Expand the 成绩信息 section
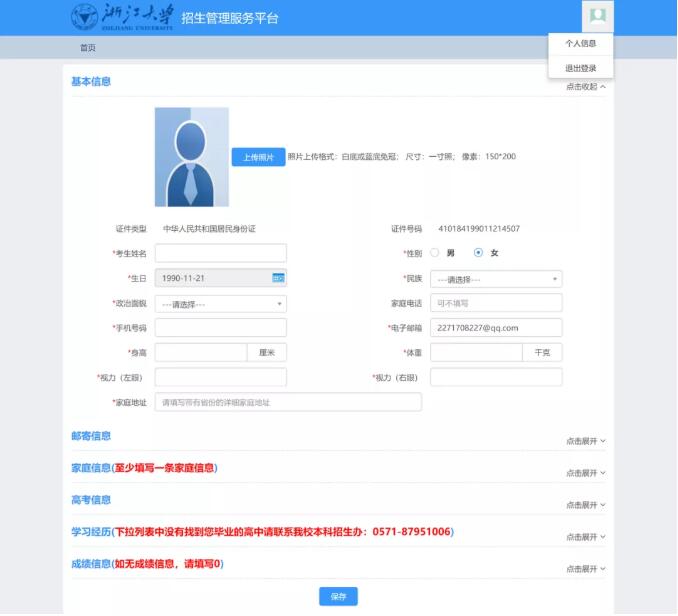The image size is (678, 616). tap(585, 569)
